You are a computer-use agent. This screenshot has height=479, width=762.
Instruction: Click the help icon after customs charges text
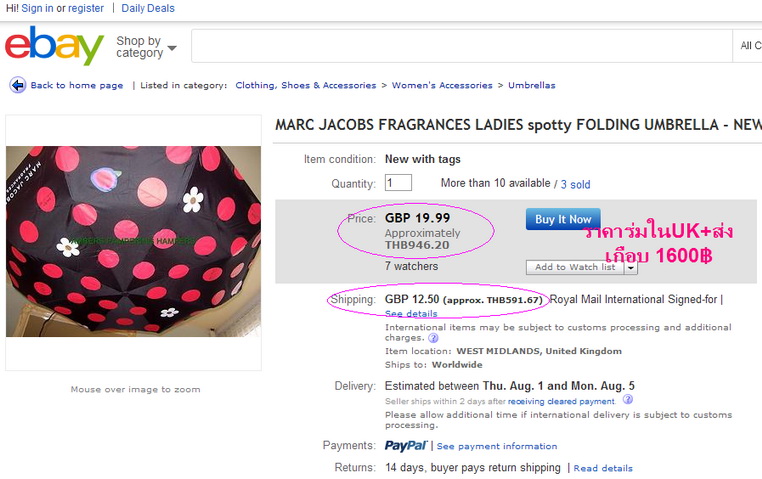click(434, 338)
